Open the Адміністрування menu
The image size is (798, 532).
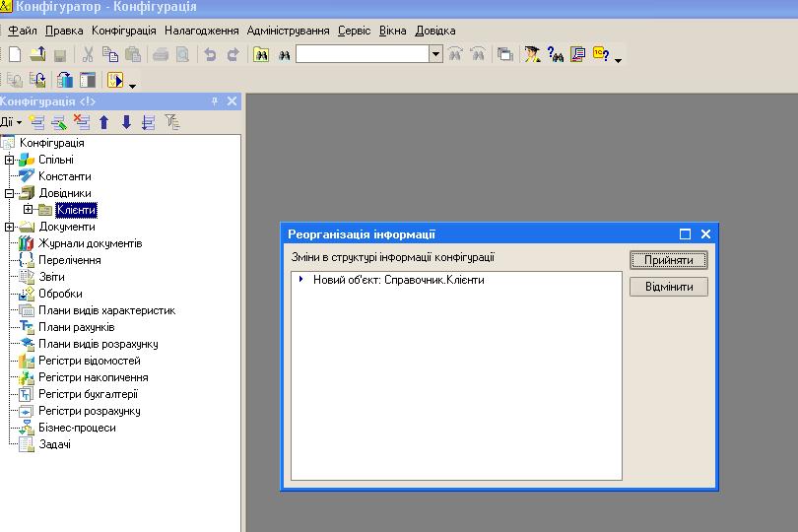(288, 31)
